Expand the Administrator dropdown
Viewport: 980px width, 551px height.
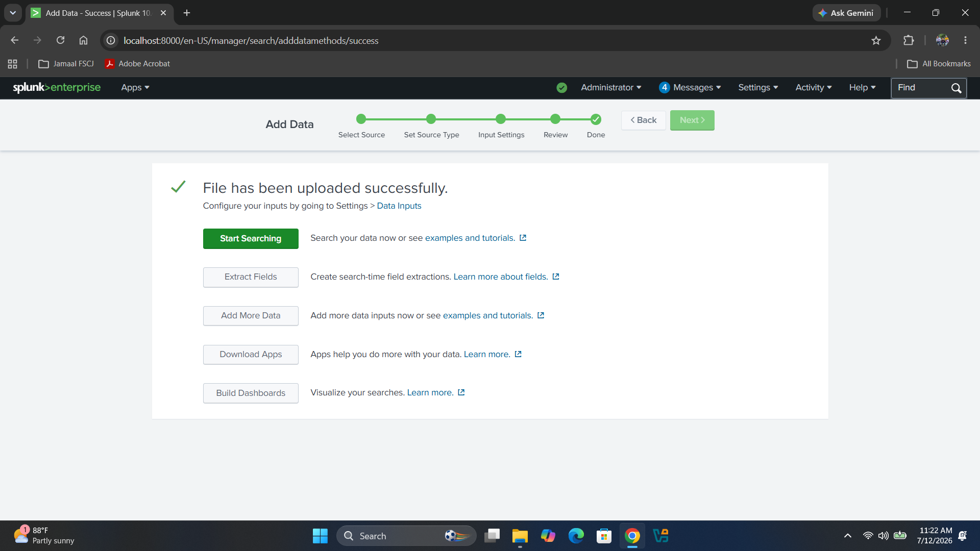pos(611,88)
